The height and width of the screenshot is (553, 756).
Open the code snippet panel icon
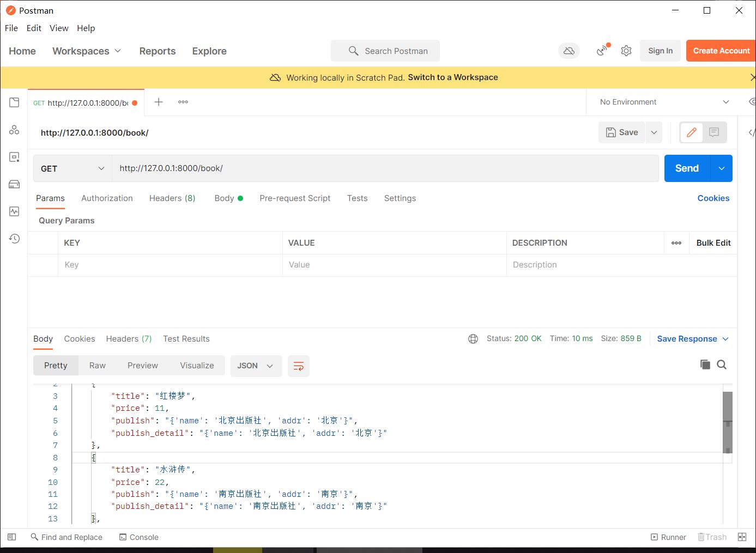tap(752, 132)
